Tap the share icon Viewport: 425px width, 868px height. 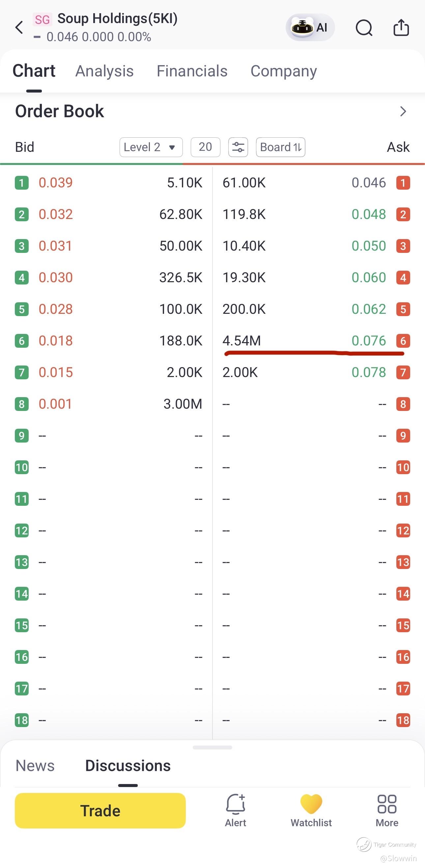pyautogui.click(x=401, y=27)
